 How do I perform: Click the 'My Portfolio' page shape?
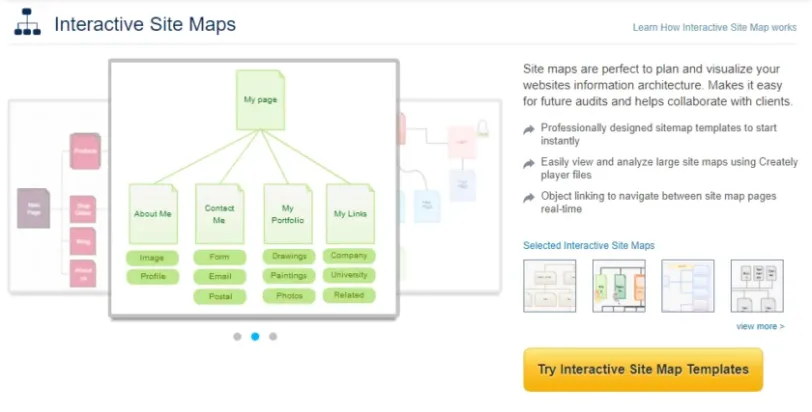tap(287, 213)
